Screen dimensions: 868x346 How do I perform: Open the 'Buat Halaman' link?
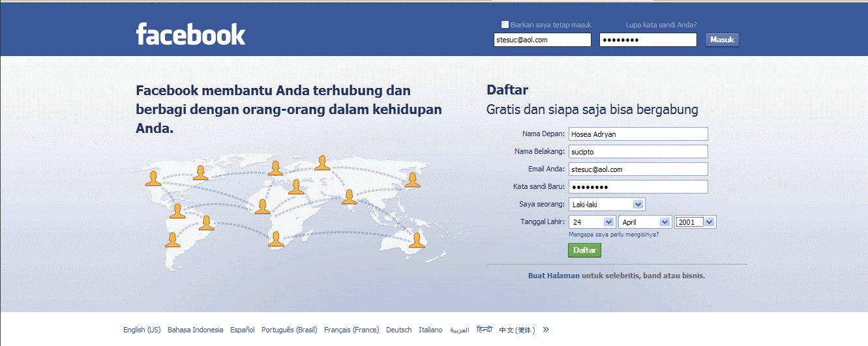point(553,276)
